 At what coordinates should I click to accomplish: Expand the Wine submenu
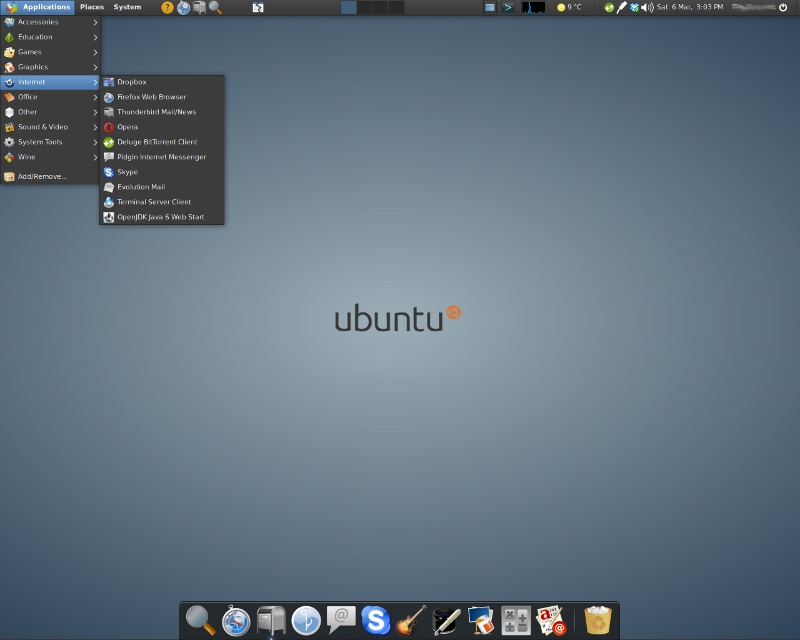[x=51, y=157]
